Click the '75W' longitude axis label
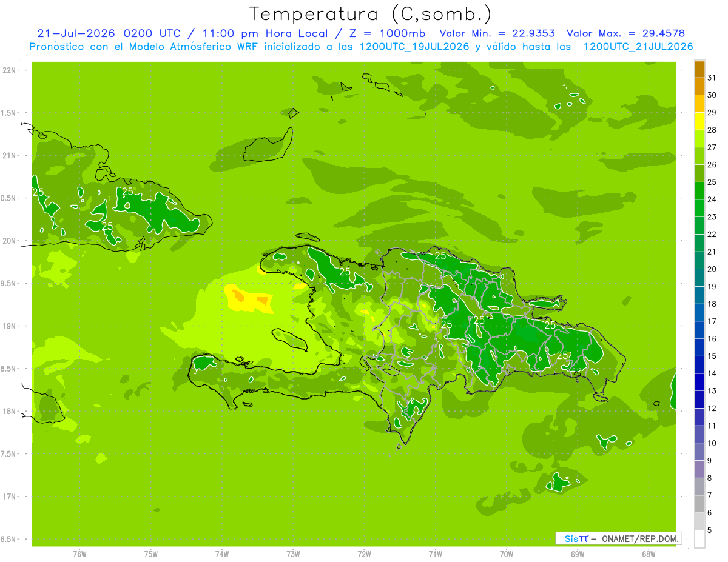 150,554
